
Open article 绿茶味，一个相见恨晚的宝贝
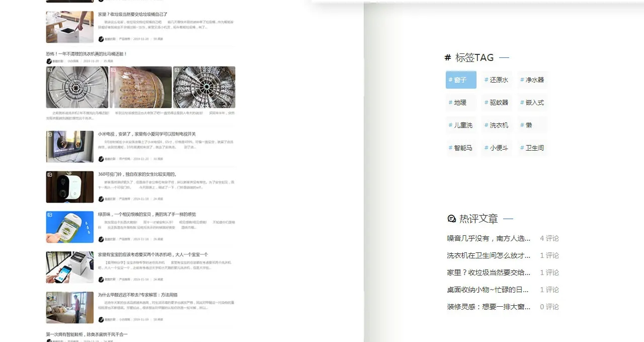(x=147, y=215)
